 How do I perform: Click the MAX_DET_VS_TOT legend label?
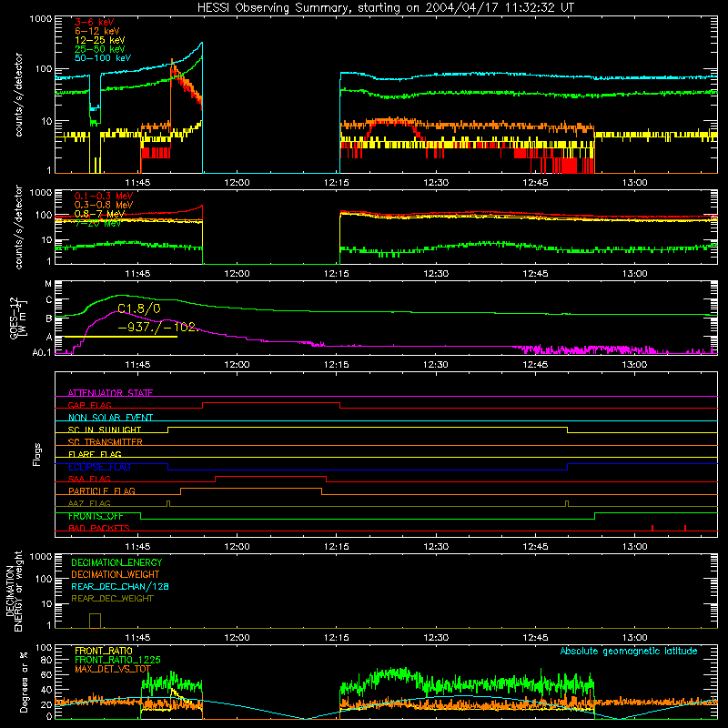113,669
